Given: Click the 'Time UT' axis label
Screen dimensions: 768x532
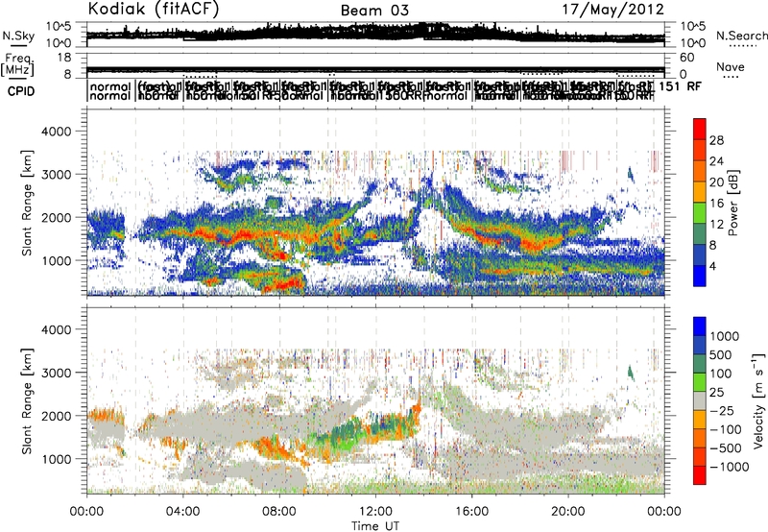Looking at the screenshot, I should tap(375, 526).
